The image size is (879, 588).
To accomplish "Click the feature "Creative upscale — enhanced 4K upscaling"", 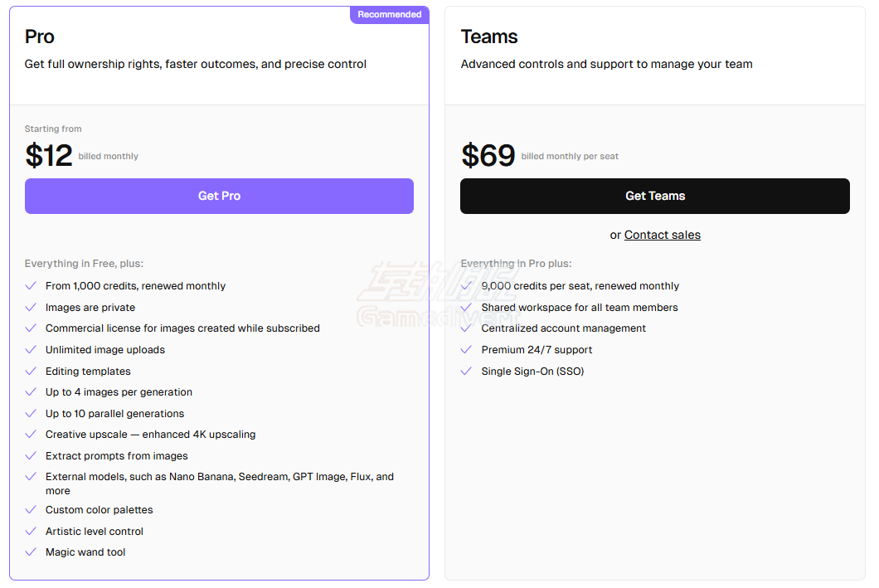I will 151,434.
